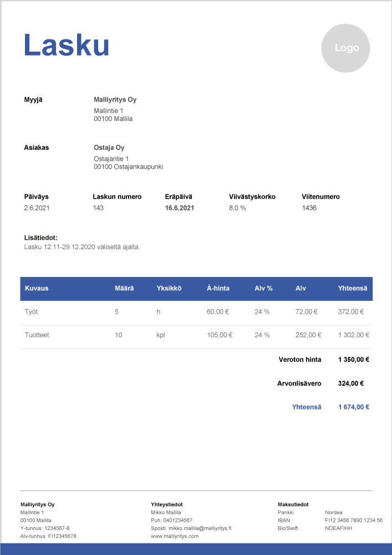The image size is (392, 555).
Task: Click the customer name Ostaja Oy
Action: (x=109, y=148)
